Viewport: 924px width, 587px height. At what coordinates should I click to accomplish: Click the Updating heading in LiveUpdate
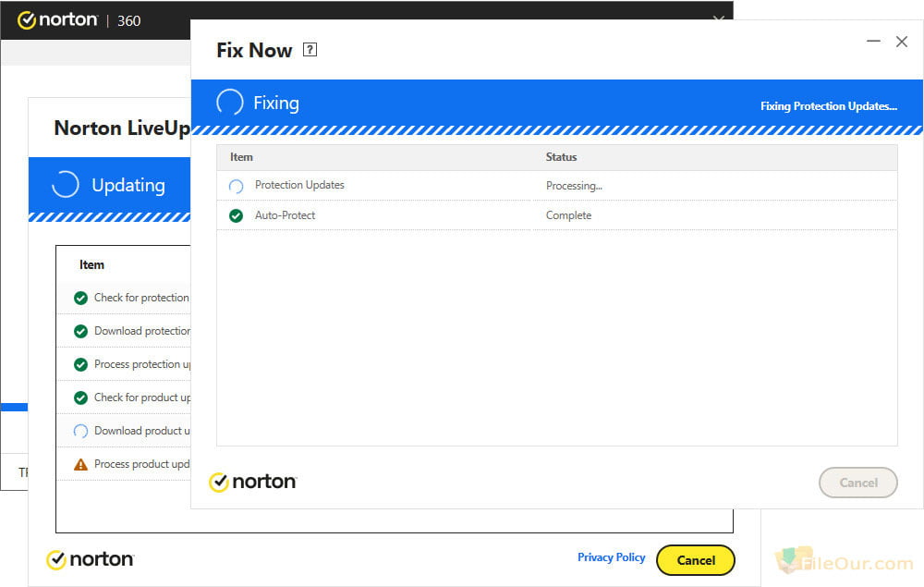[x=128, y=185]
